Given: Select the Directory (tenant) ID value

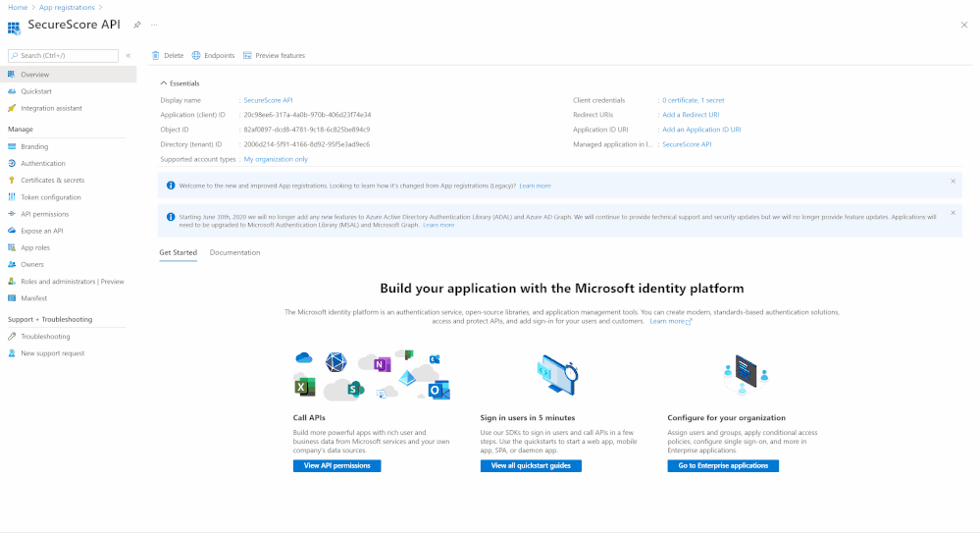Looking at the screenshot, I should click(307, 144).
